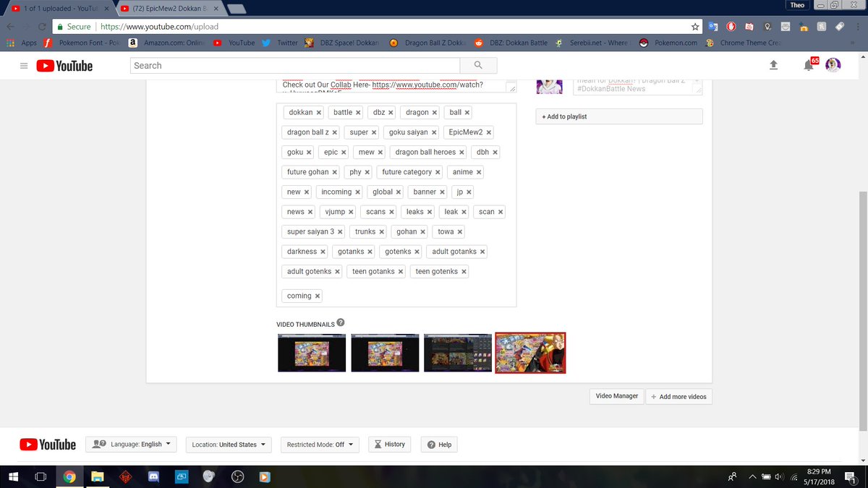Click the video thumbnails help question mark
Image resolution: width=868 pixels, height=488 pixels.
click(341, 323)
